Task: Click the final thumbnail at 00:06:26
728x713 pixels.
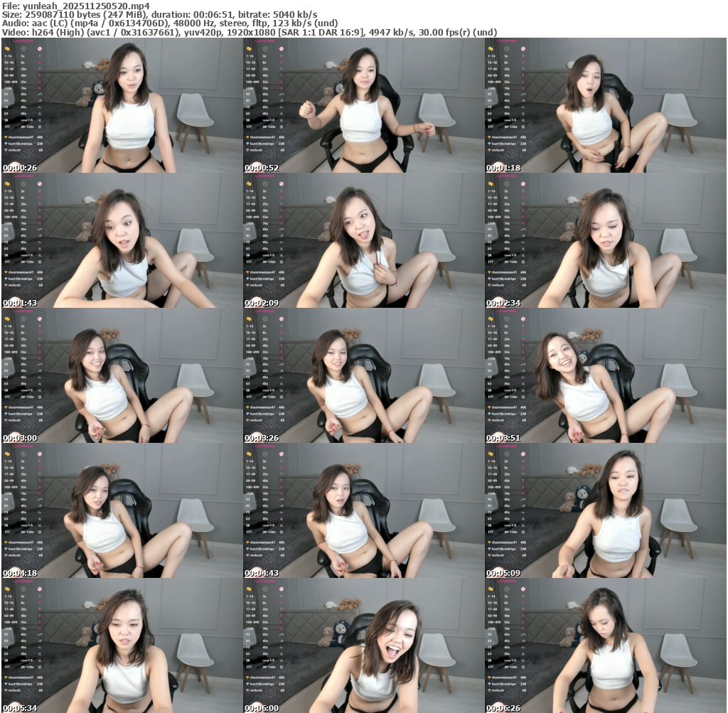Action: coord(605,645)
